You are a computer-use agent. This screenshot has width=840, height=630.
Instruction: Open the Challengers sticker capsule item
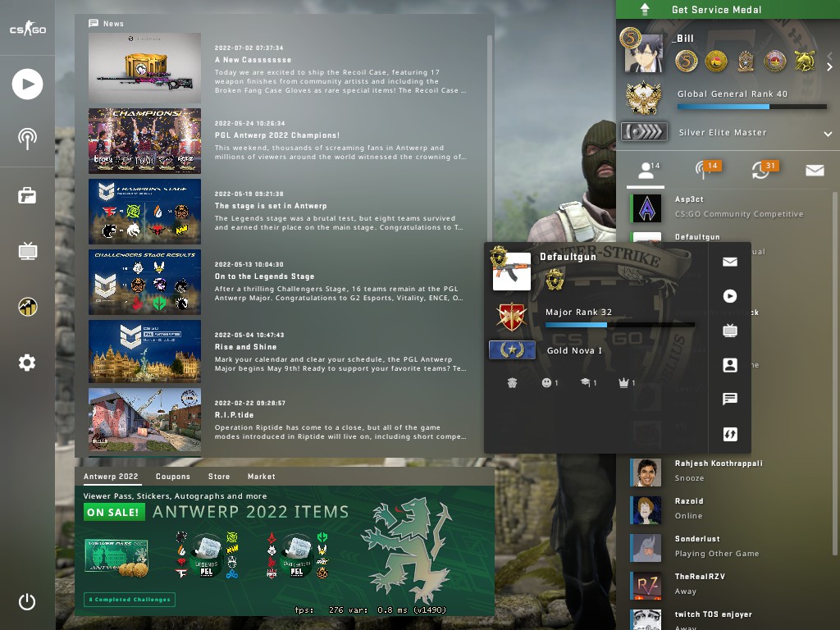297,555
